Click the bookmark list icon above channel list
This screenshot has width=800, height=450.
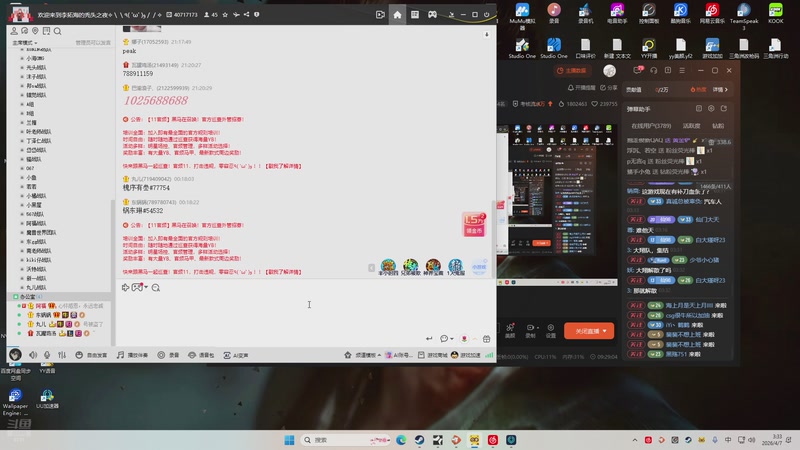tap(46, 31)
